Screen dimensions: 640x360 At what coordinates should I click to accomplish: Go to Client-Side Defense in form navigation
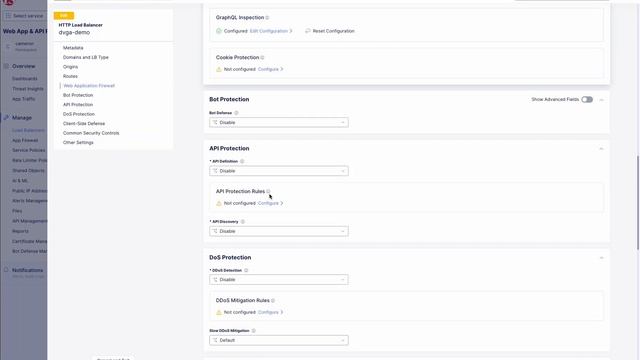point(84,124)
